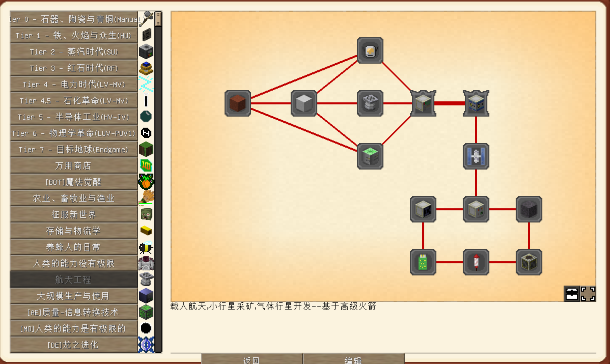Open chapter Tier 7 目标地球(Endgame)
This screenshot has width=610, height=364.
74,149
